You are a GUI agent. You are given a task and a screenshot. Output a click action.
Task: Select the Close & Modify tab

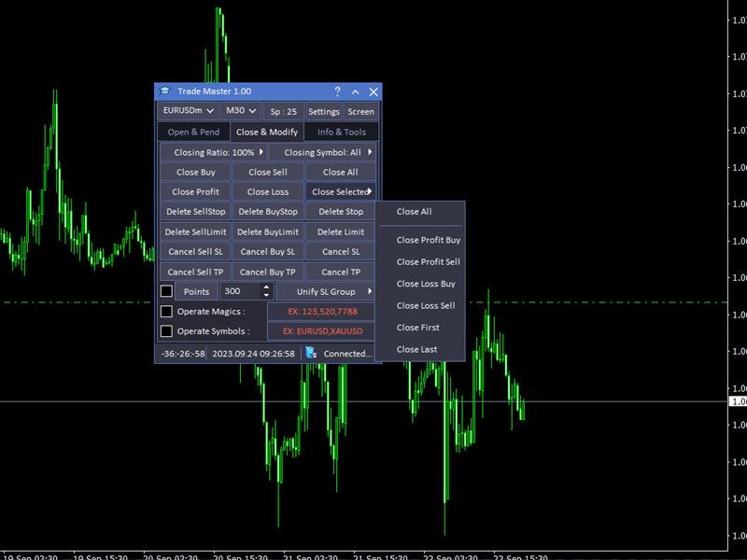coord(267,132)
